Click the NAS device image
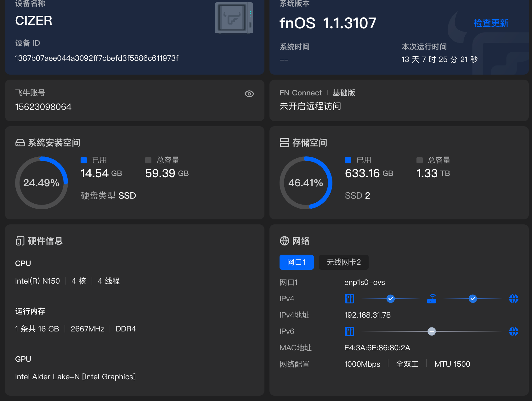Screen dimensions: 532x401 click(x=234, y=18)
